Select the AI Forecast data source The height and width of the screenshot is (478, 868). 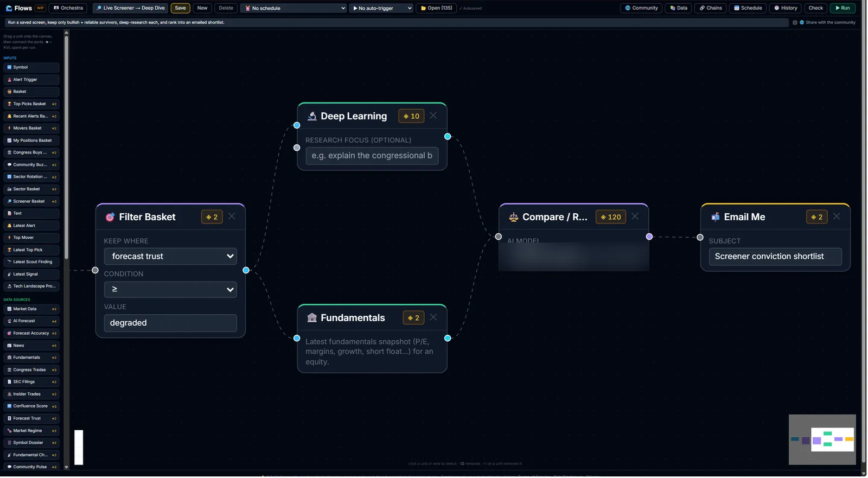point(31,321)
